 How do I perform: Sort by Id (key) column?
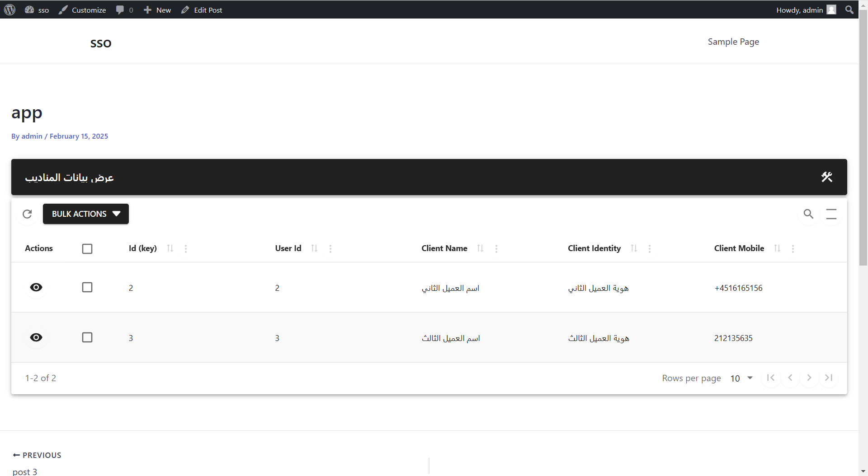(170, 248)
